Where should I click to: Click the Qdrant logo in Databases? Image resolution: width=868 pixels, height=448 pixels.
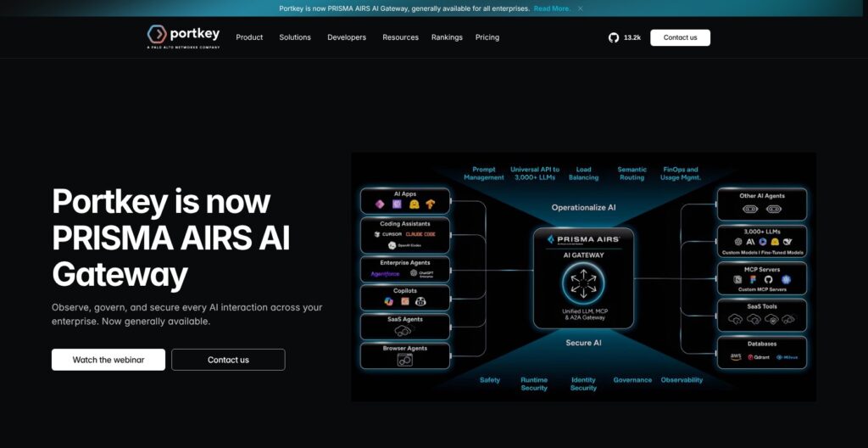point(759,357)
